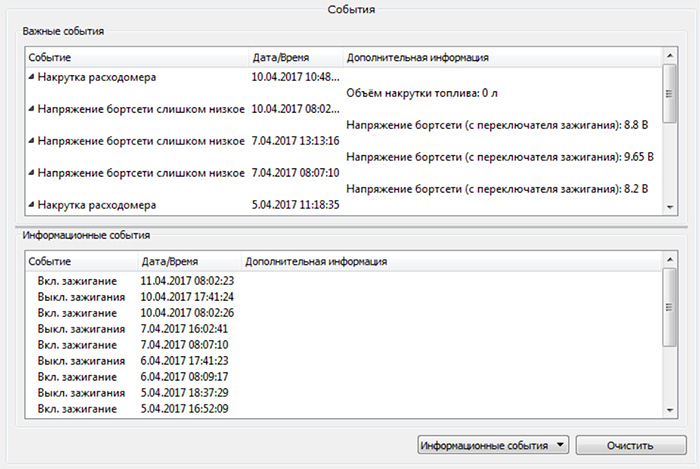Viewport: 700px width, 469px height.
Task: Sort informational events by Событие column header
Action: pyautogui.click(x=78, y=261)
